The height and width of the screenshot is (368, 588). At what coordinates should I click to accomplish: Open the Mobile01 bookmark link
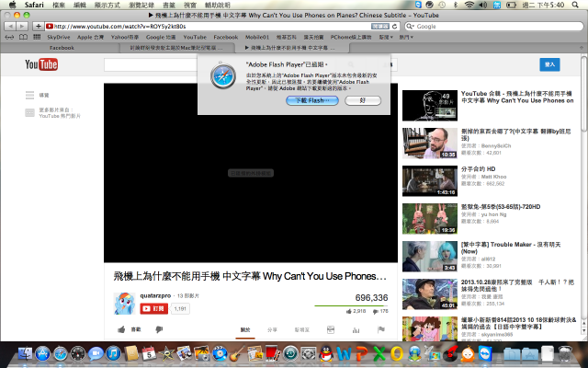(x=257, y=37)
